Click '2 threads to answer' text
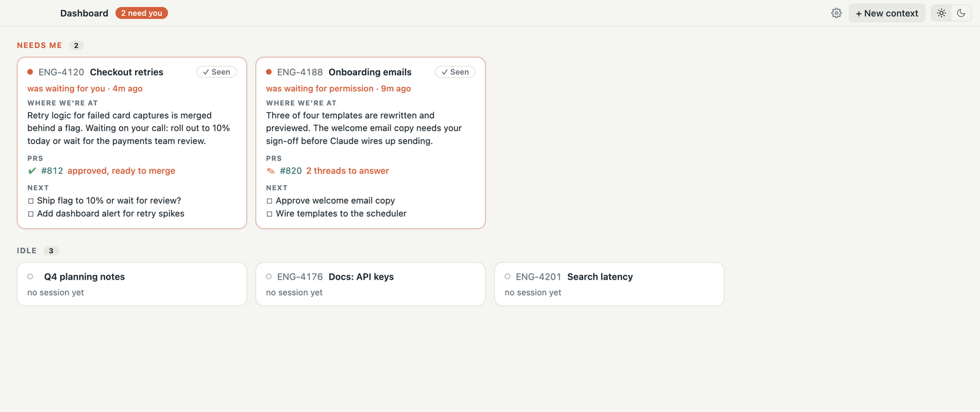 click(347, 170)
